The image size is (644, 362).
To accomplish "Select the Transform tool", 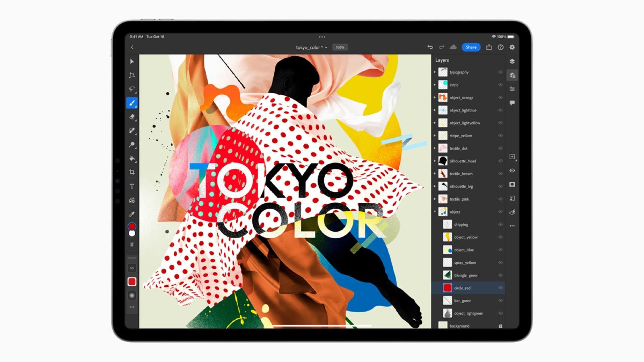I will (x=132, y=75).
